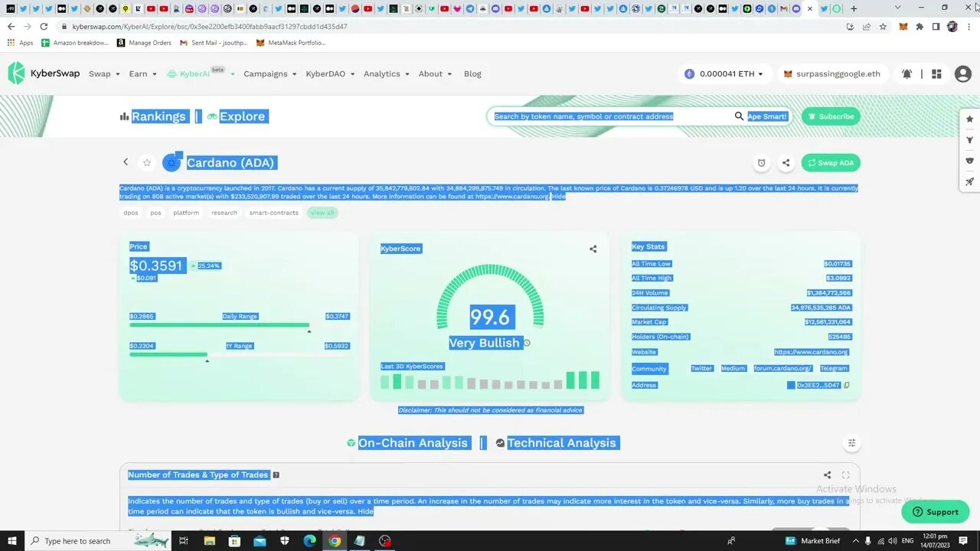
Task: Open the Medium community link
Action: 733,368
